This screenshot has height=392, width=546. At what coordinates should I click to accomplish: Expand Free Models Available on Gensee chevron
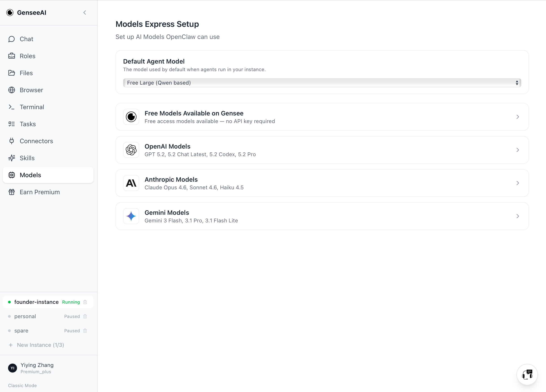tap(518, 117)
